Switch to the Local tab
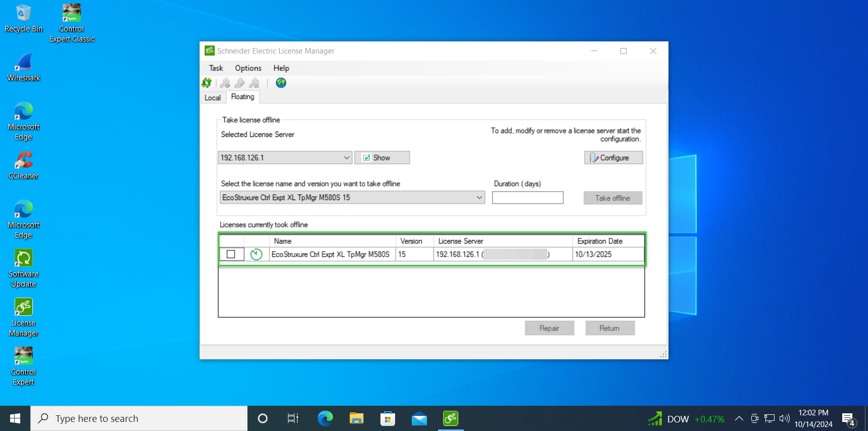 pos(213,98)
